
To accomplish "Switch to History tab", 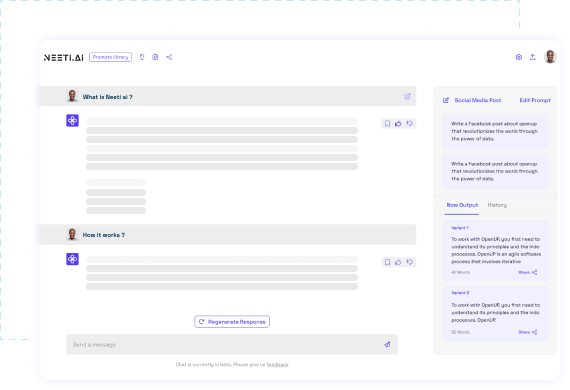I will click(x=497, y=205).
